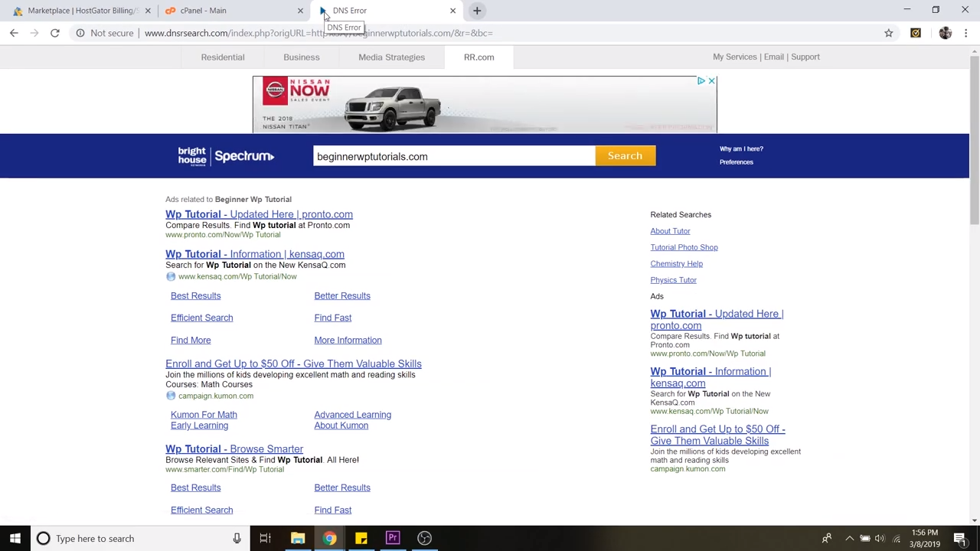Viewport: 980px width, 551px height.
Task: Open the Kumon For Math link
Action: coord(204,415)
